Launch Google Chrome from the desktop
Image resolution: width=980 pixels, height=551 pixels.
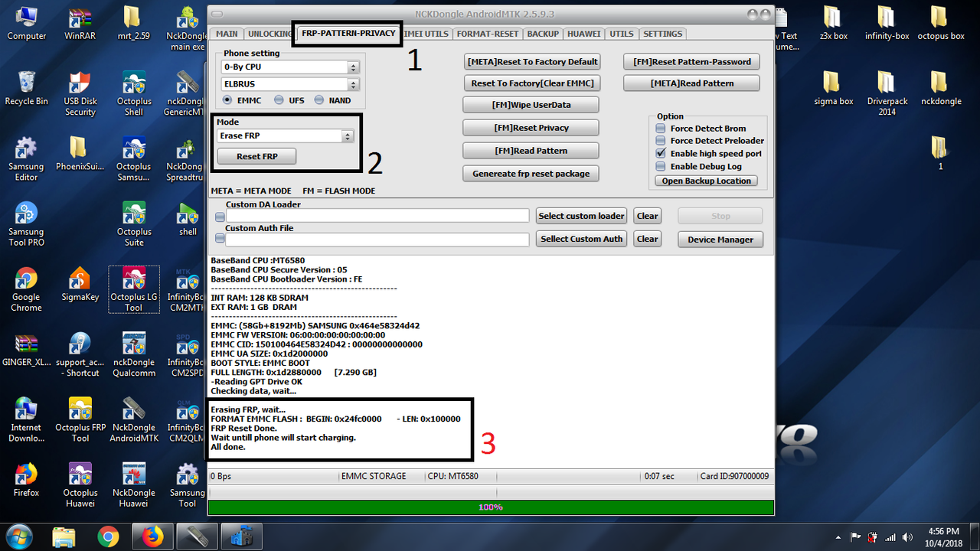click(x=26, y=289)
